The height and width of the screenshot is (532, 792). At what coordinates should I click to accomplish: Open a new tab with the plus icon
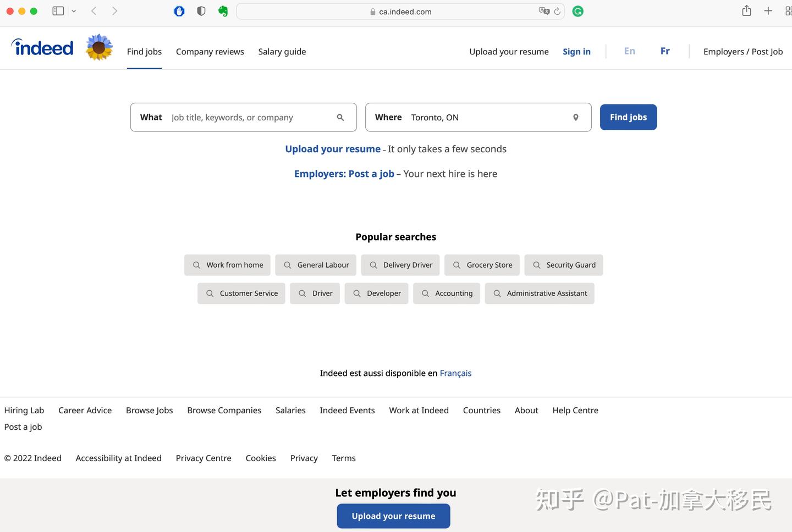tap(768, 10)
